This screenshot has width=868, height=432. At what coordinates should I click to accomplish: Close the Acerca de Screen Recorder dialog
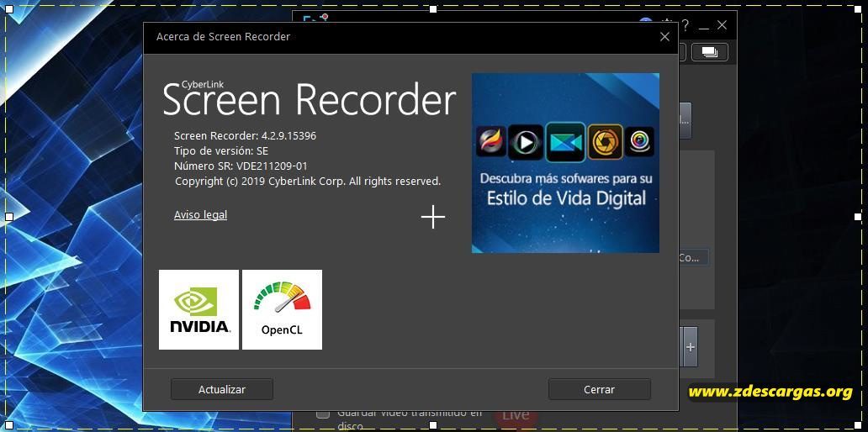[664, 36]
